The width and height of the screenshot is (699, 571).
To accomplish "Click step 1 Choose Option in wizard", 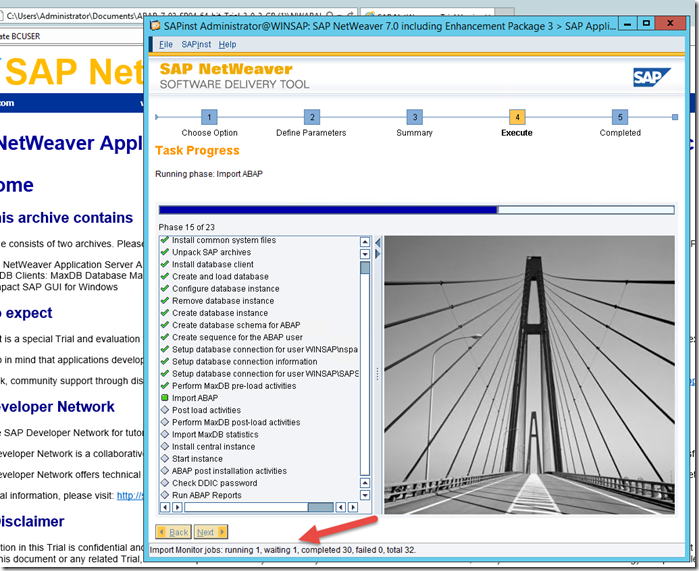I will [x=209, y=117].
